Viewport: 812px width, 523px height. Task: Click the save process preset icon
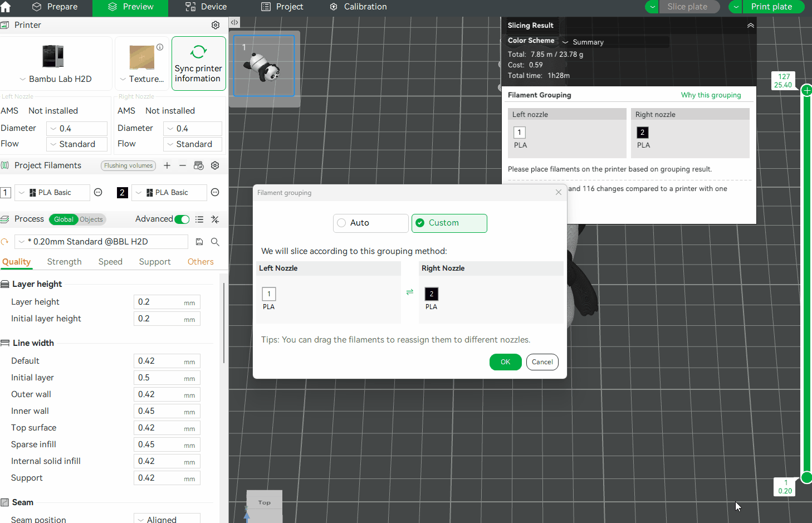(199, 242)
